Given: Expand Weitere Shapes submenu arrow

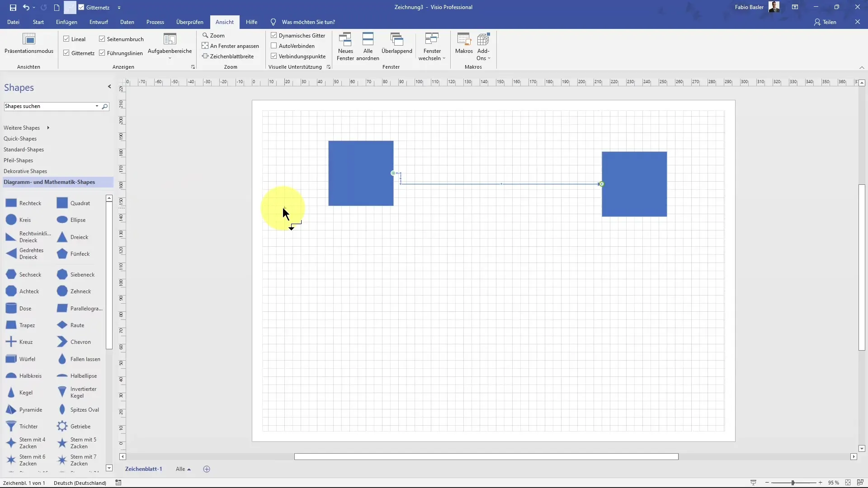Looking at the screenshot, I should (x=48, y=128).
